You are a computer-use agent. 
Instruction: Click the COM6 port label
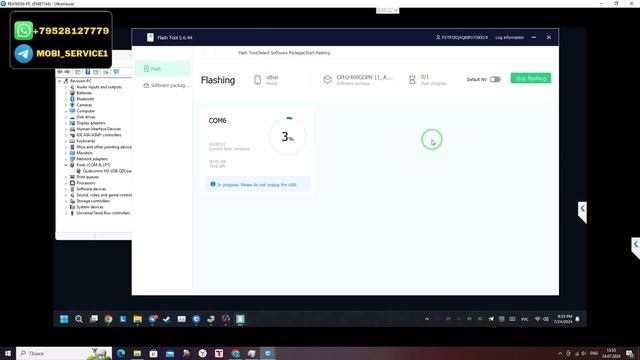[x=217, y=121]
